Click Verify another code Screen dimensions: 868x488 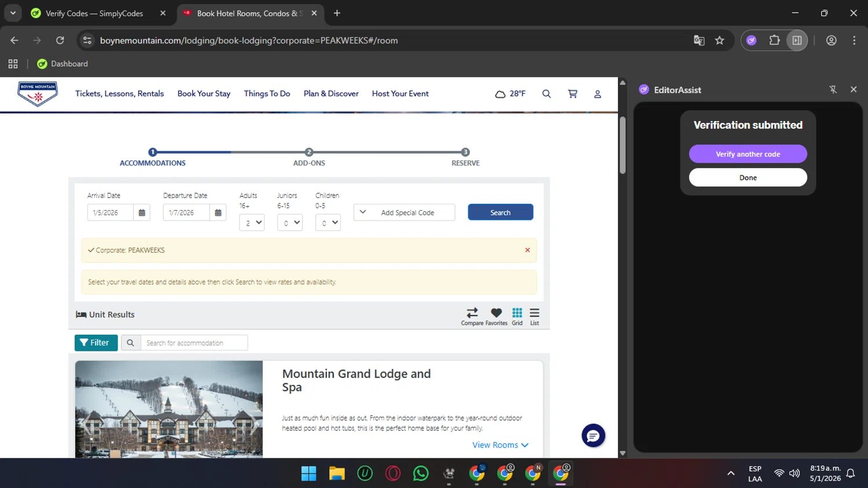click(748, 154)
